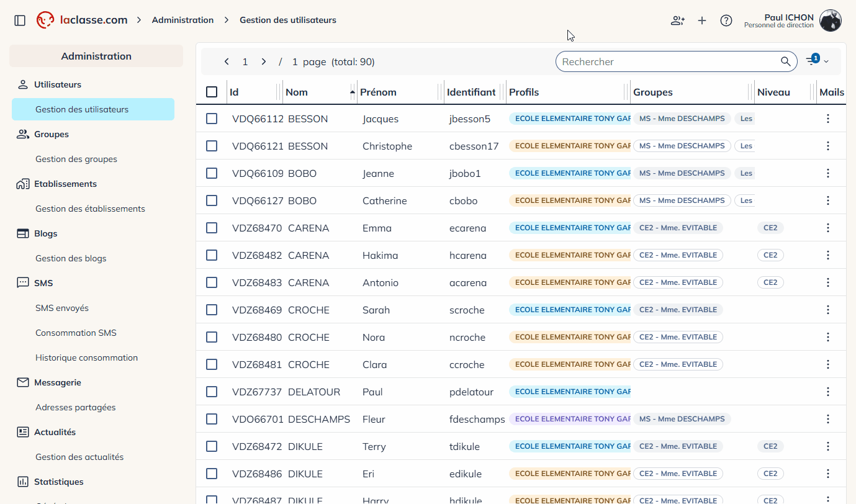Viewport: 856px width, 504px height.
Task: Toggle the sidebar panel icon
Action: (x=20, y=20)
